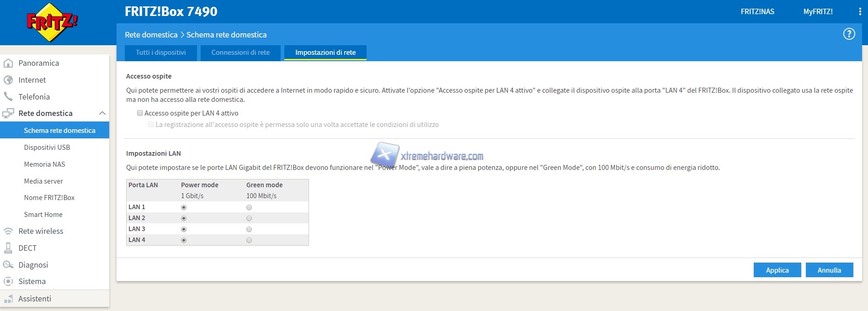Enable Accesso ospite per LAN 4 checkbox

(140, 113)
